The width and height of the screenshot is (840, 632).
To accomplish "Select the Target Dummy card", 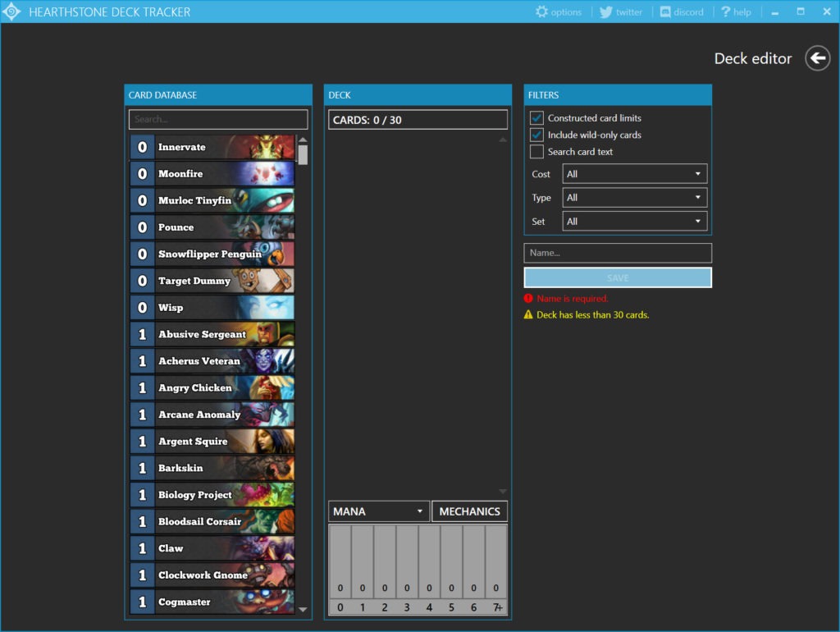I will (212, 281).
